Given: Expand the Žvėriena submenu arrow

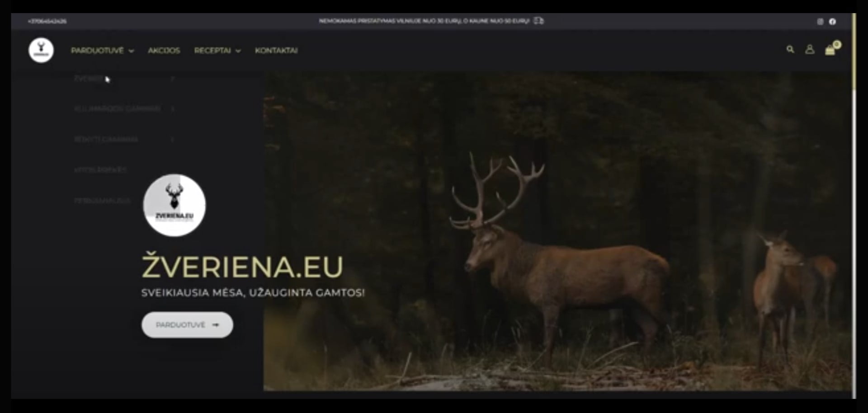Looking at the screenshot, I should (173, 78).
